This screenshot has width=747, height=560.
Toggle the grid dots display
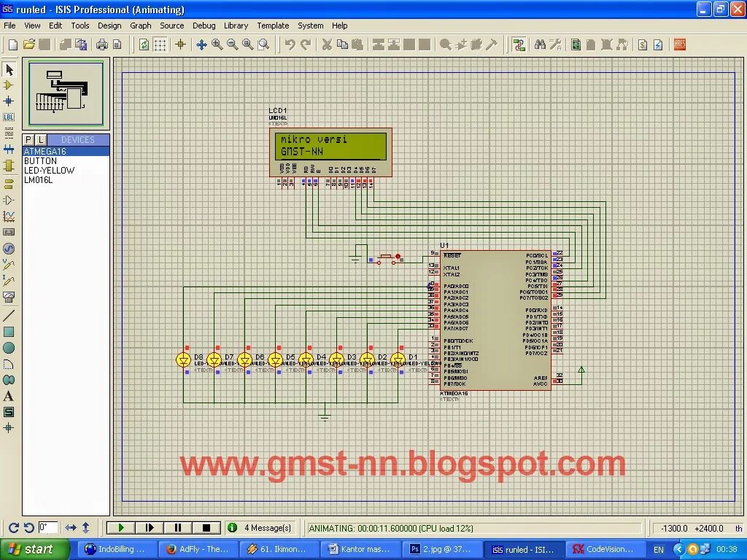tap(160, 44)
